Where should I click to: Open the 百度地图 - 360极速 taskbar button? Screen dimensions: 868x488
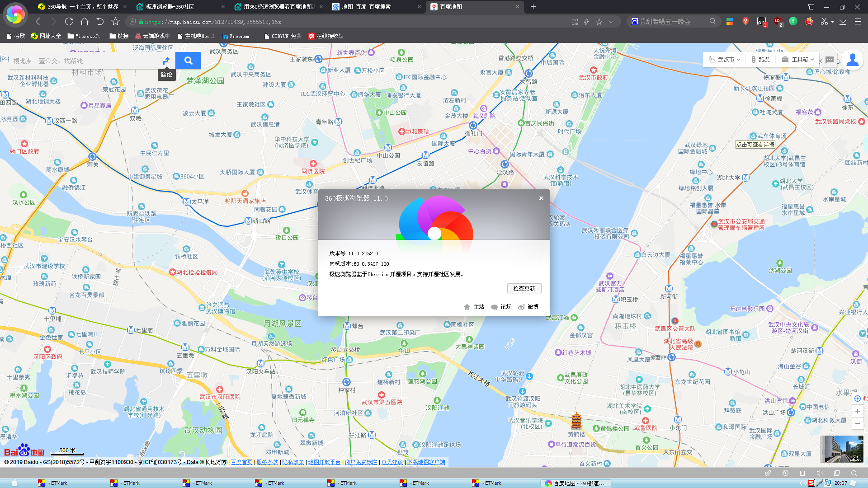point(576,483)
